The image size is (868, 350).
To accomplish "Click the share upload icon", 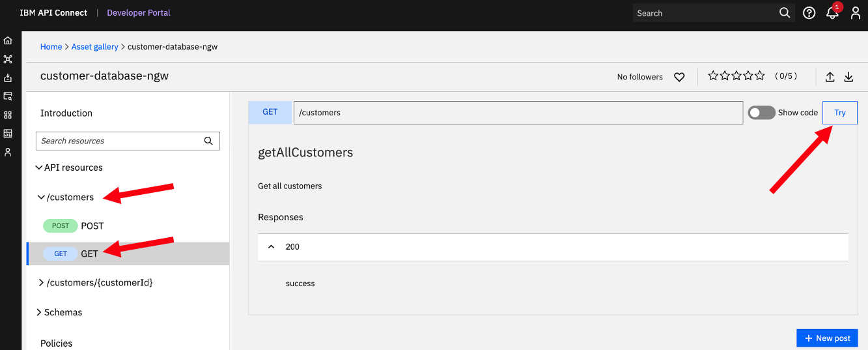I will point(830,77).
